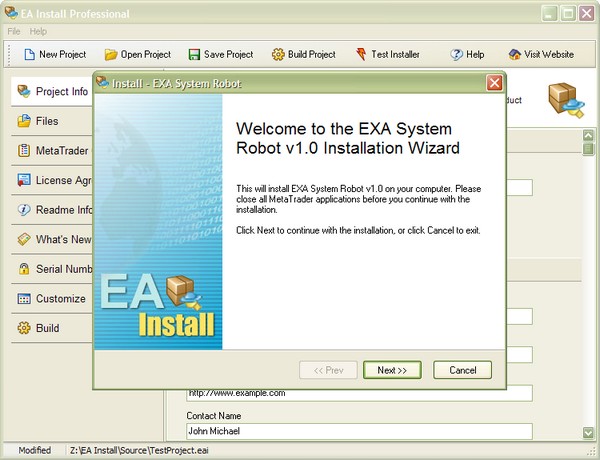Click the large package icon in main window header
This screenshot has height=460, width=600.
coord(566,100)
